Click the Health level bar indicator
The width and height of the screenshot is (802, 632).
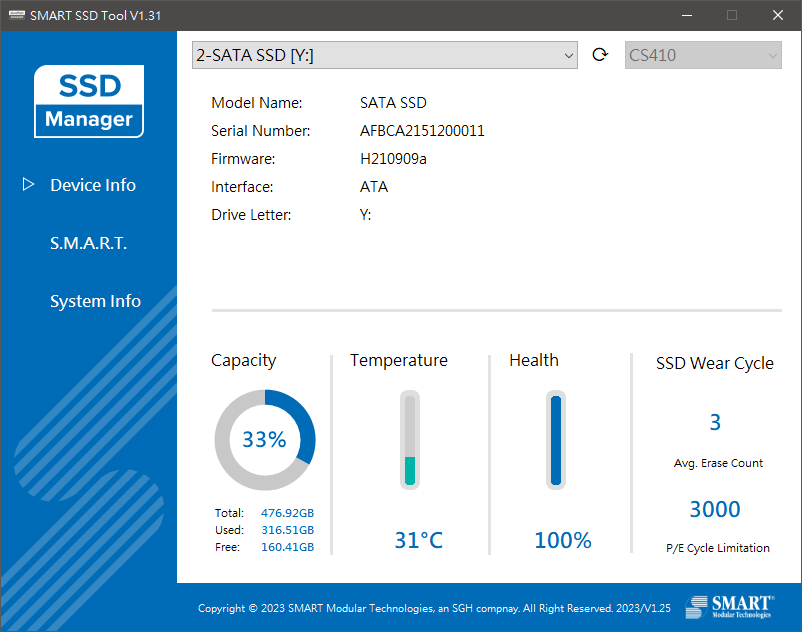pyautogui.click(x=556, y=439)
